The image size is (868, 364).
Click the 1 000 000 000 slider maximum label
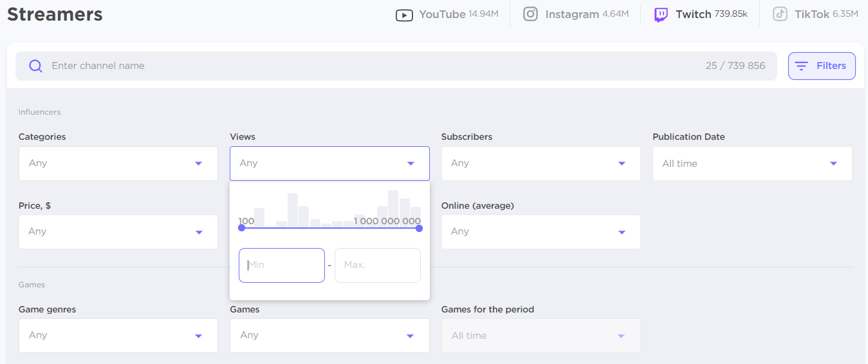pyautogui.click(x=387, y=221)
